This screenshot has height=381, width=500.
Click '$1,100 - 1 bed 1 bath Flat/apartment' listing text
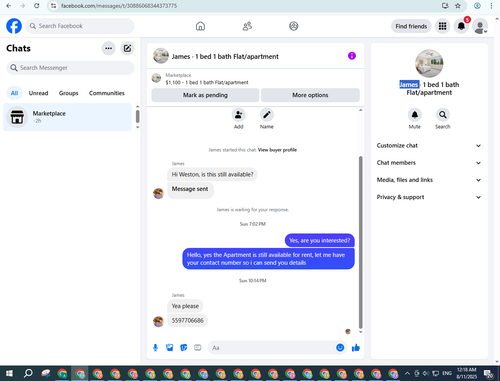[x=207, y=82]
